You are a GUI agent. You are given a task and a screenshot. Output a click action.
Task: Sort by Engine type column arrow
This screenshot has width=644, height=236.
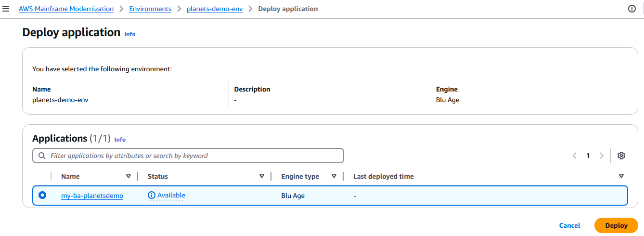coord(334,176)
